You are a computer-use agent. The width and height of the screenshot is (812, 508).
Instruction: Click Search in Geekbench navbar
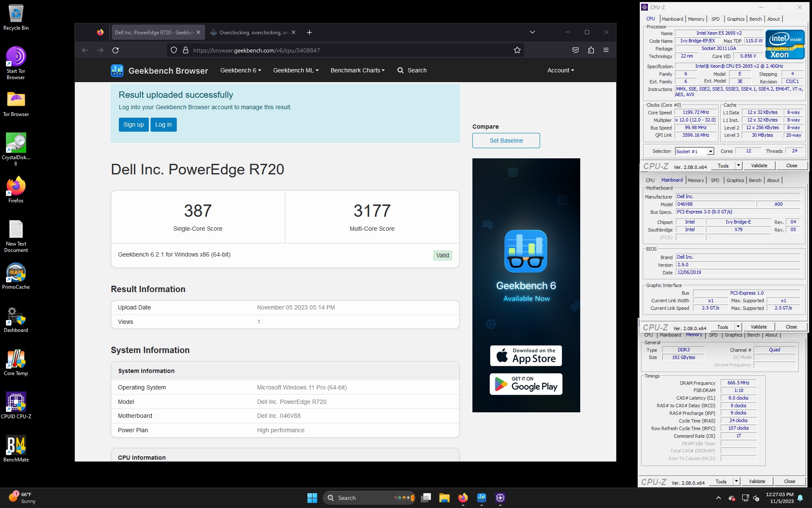(x=412, y=70)
